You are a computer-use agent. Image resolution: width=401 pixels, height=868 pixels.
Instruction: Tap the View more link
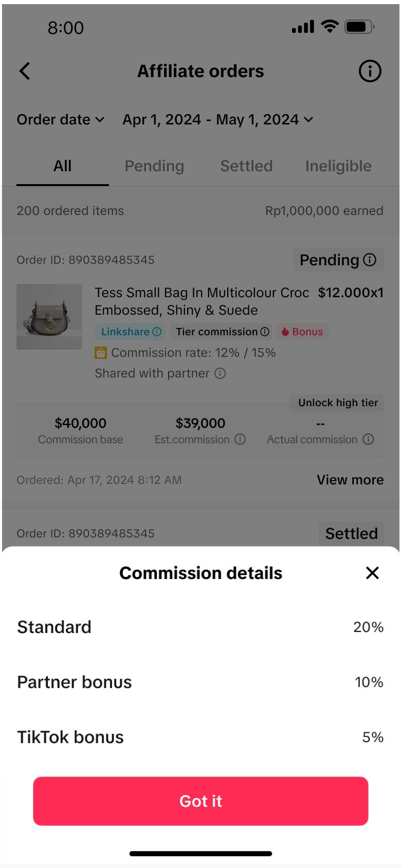click(350, 480)
